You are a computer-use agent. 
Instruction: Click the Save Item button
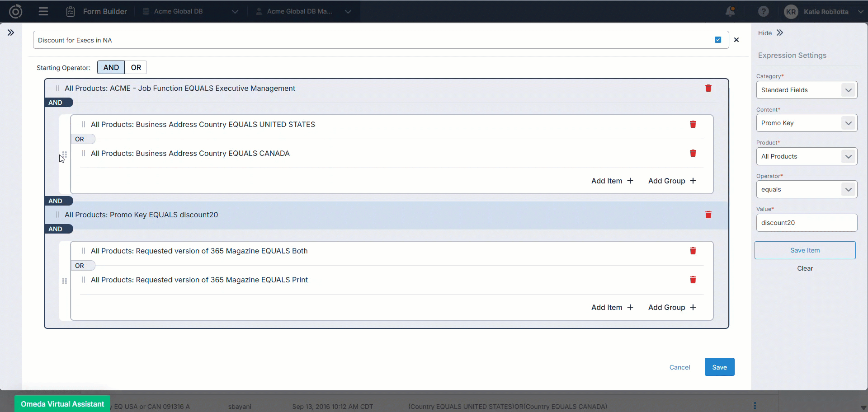pyautogui.click(x=805, y=250)
